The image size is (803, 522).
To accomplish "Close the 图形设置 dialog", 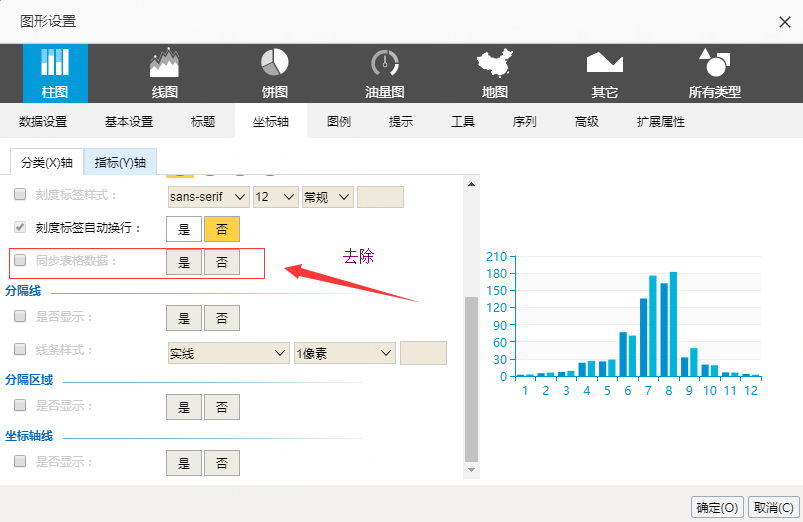I will point(785,22).
